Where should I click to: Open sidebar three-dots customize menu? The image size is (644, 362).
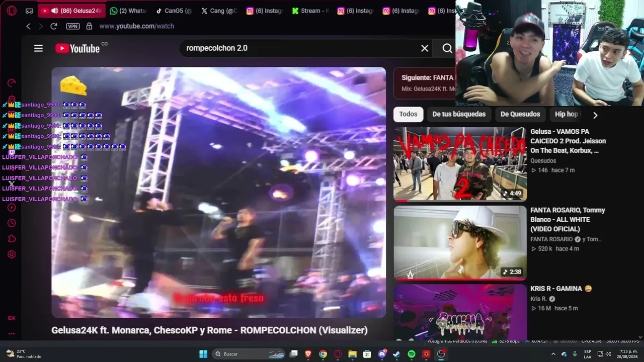point(12,333)
